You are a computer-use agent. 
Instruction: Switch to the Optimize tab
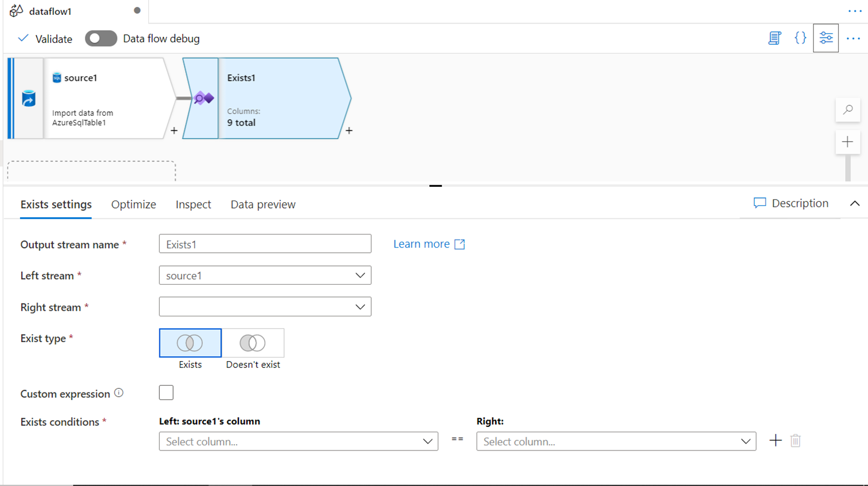coord(133,205)
